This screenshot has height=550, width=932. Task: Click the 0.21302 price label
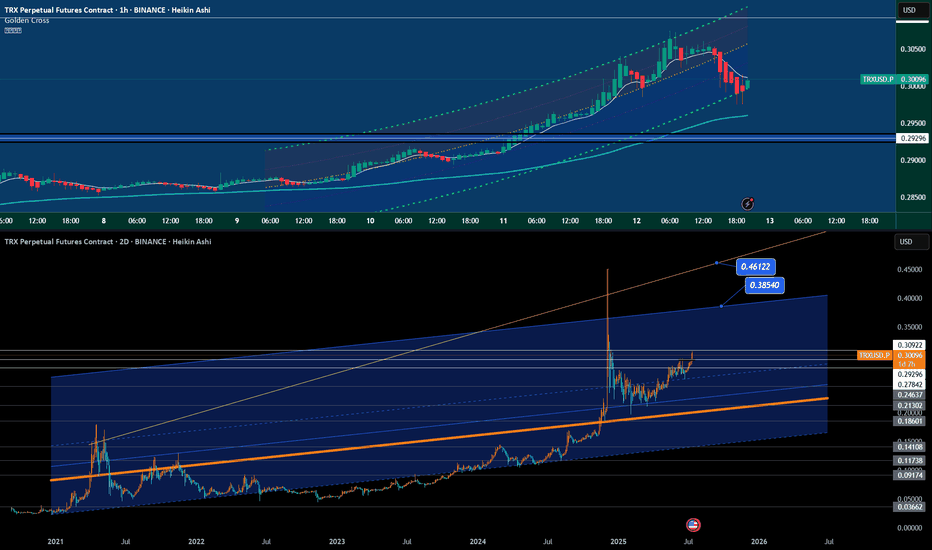pos(909,406)
